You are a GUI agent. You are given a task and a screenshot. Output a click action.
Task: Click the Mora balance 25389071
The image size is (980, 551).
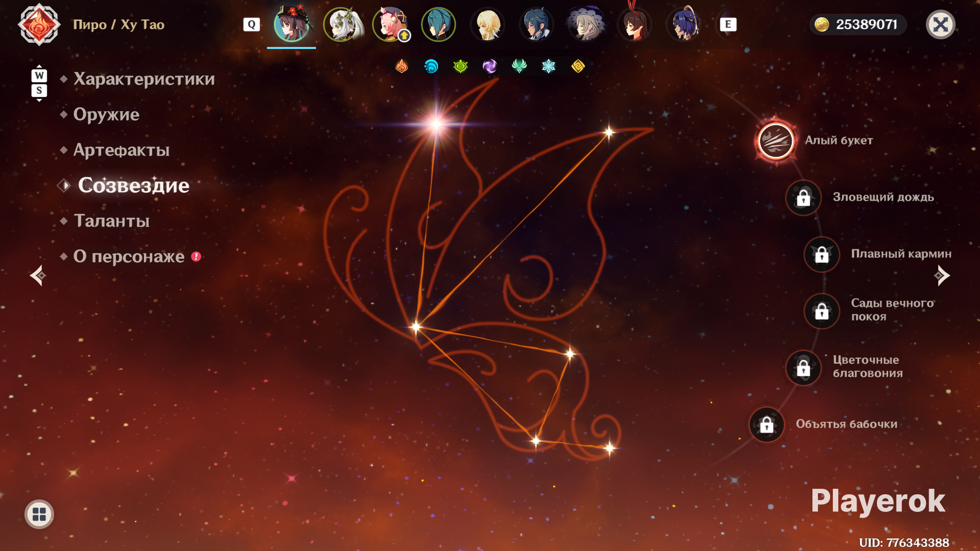pos(858,24)
